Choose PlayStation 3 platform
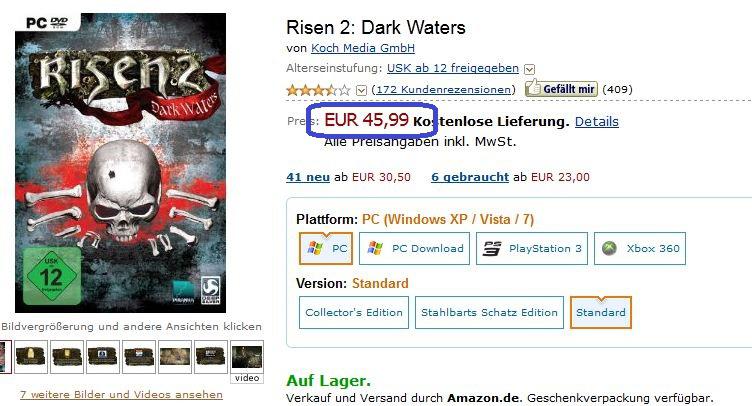752x406 pixels. pyautogui.click(x=532, y=248)
